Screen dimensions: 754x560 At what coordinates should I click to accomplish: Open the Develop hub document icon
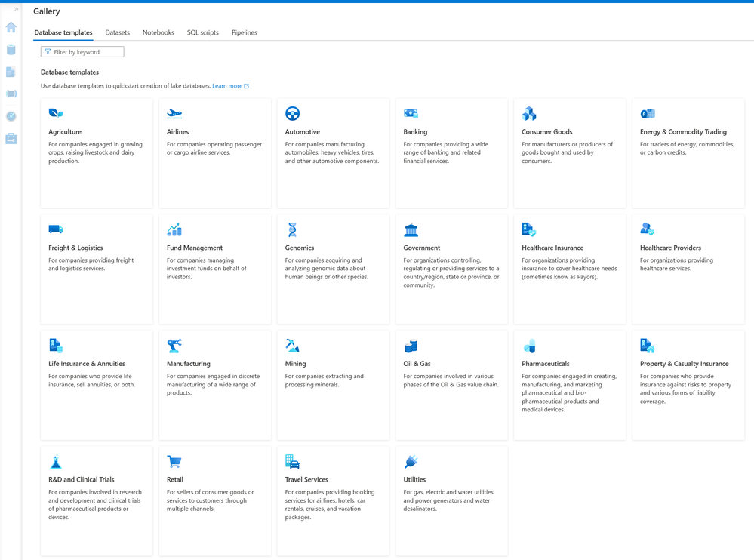[11, 72]
